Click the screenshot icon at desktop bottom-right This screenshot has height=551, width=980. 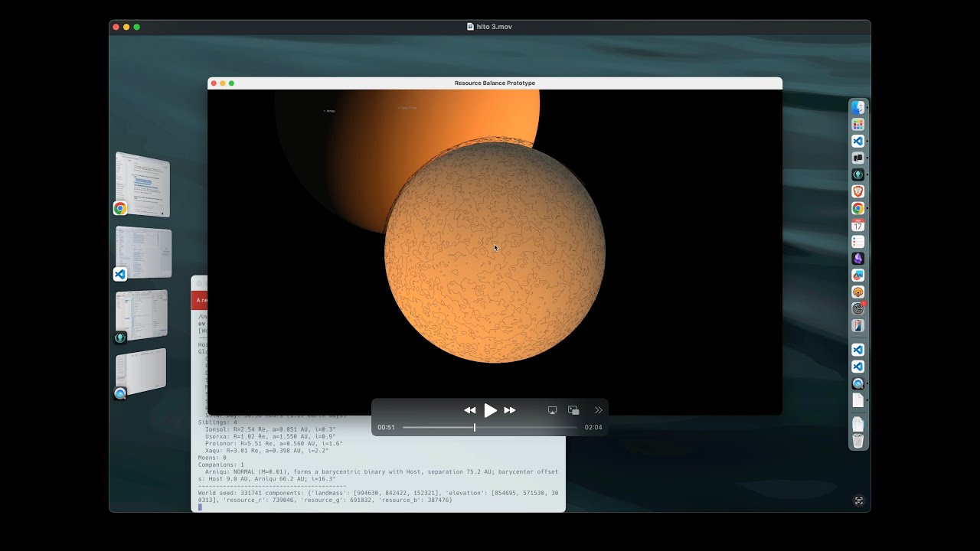(858, 501)
